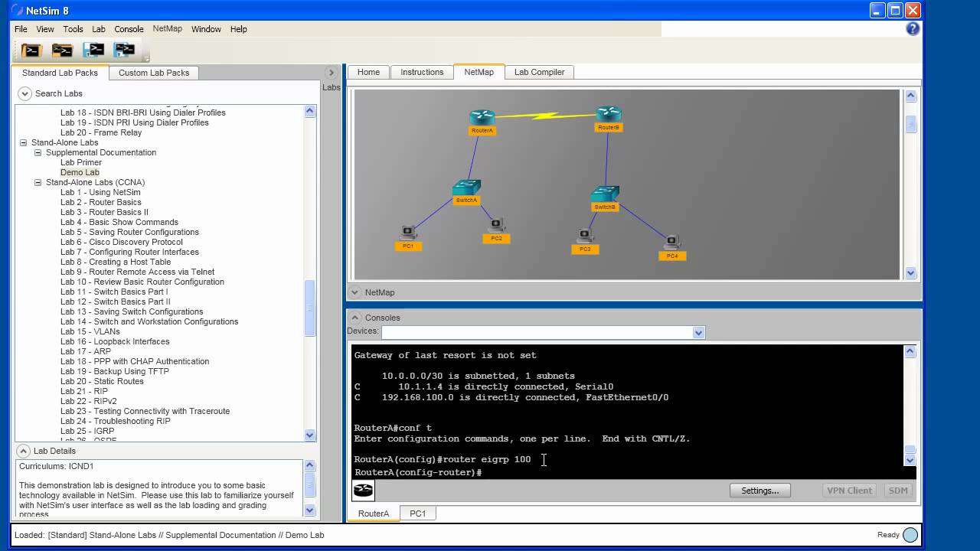Select Lab 20 - Frame Relay
980x551 pixels.
pyautogui.click(x=101, y=132)
